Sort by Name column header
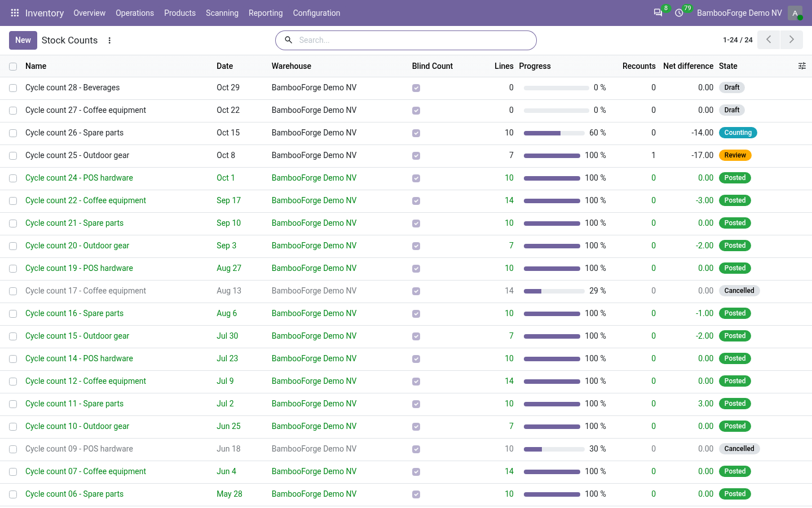The image size is (812, 508). (36, 66)
